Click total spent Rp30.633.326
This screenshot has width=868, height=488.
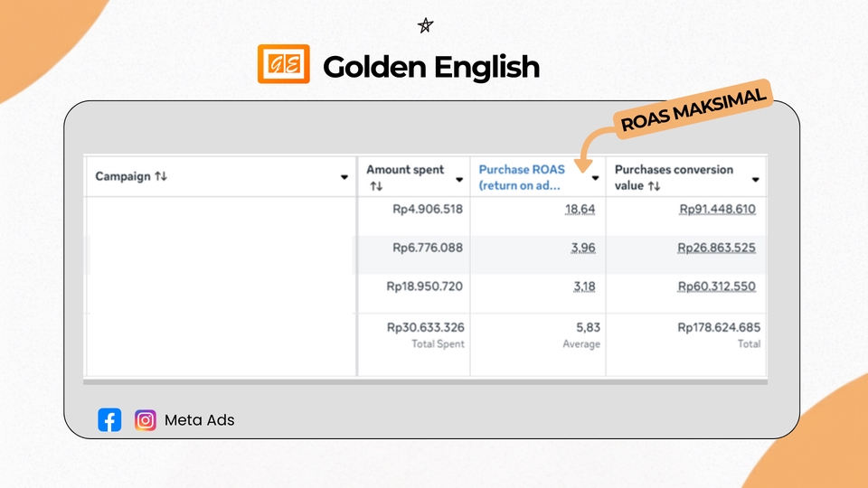click(x=425, y=327)
